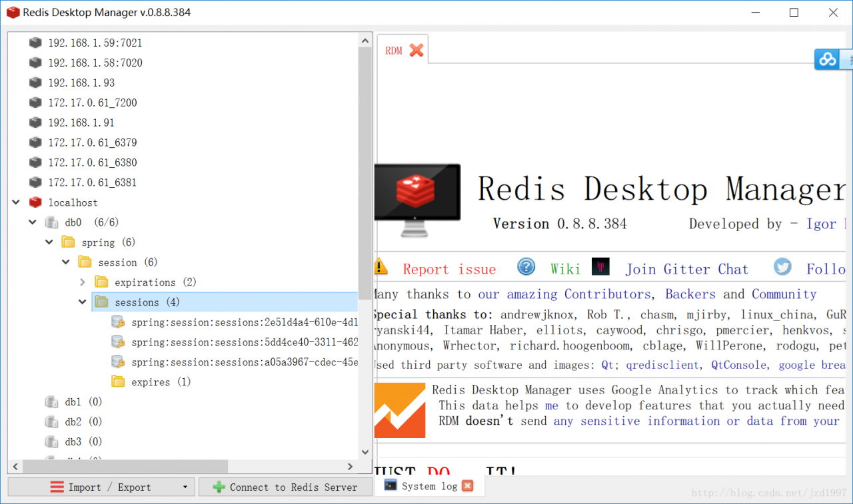
Task: Select the expirations (2) folder label
Action: click(x=155, y=282)
